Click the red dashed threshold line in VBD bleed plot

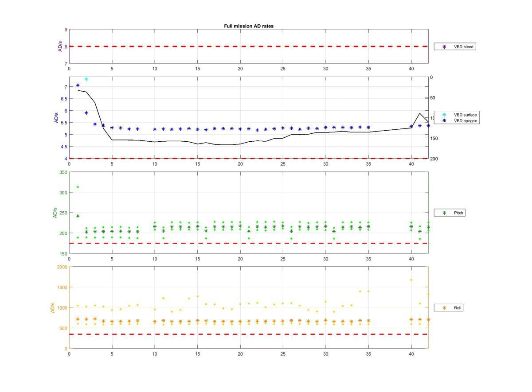click(x=248, y=47)
